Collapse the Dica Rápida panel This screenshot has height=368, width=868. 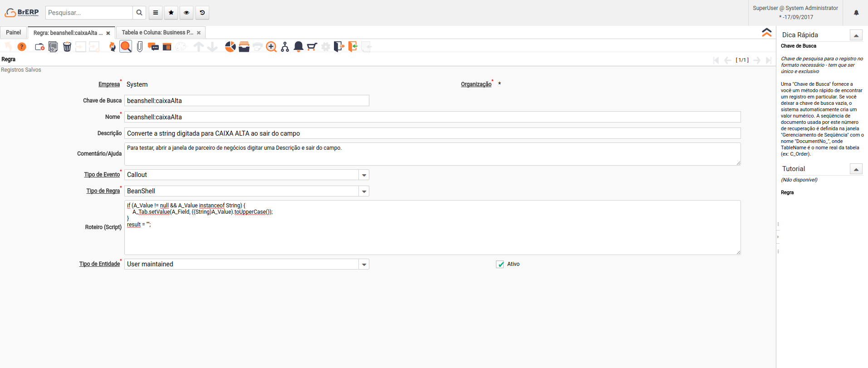coord(856,35)
